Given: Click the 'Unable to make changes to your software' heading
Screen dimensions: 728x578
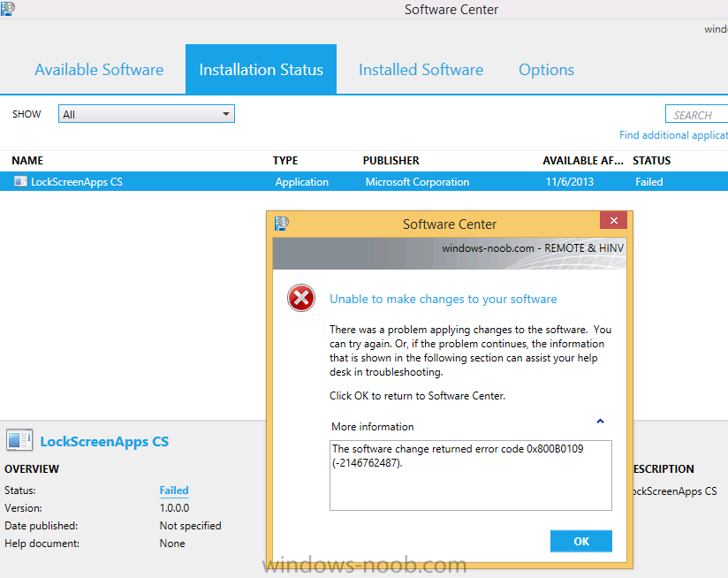Looking at the screenshot, I should point(444,299).
